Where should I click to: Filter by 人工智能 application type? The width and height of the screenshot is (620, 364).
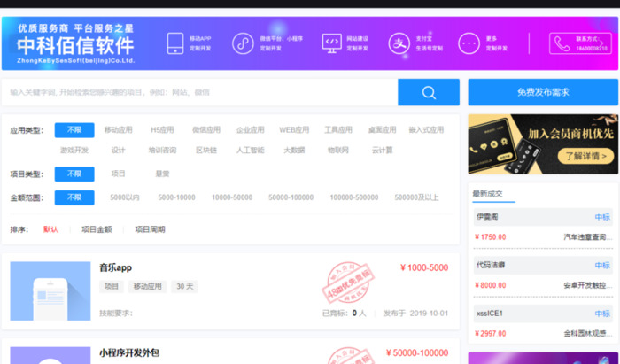tap(250, 151)
